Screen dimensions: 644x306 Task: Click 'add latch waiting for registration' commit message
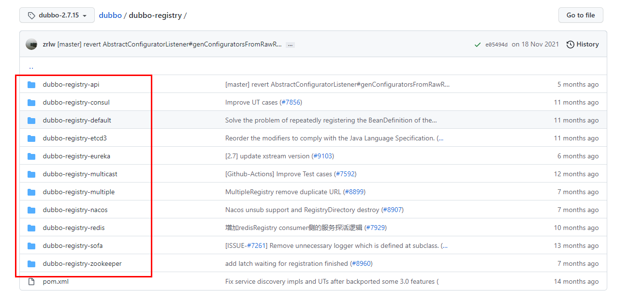click(287, 263)
